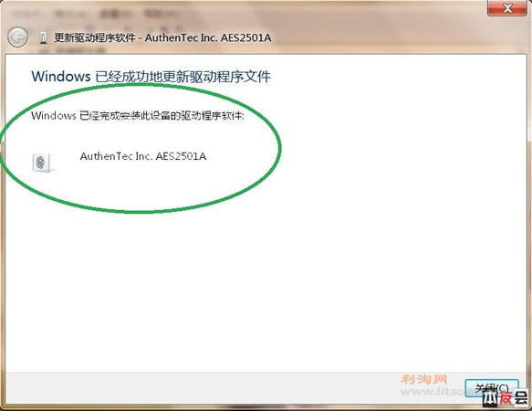The image size is (532, 411).
Task: Click the text 已经完成安装此设备的驱动程序软件
Action: 161,115
